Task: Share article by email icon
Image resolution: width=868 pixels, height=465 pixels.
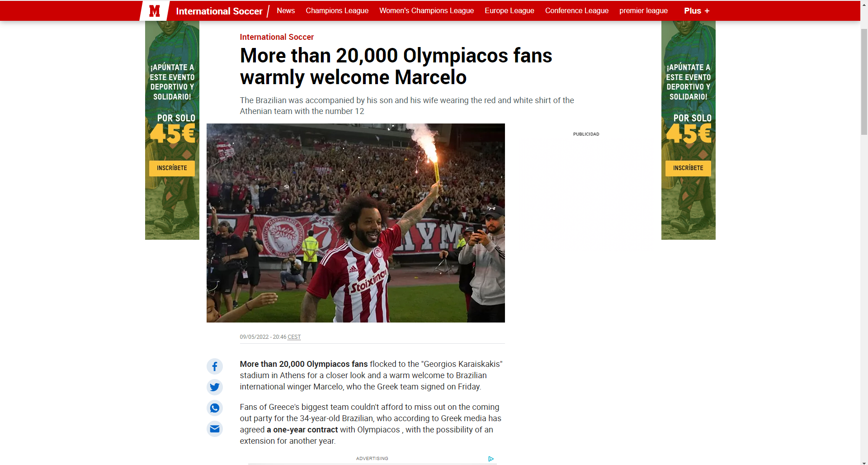Action: (215, 429)
